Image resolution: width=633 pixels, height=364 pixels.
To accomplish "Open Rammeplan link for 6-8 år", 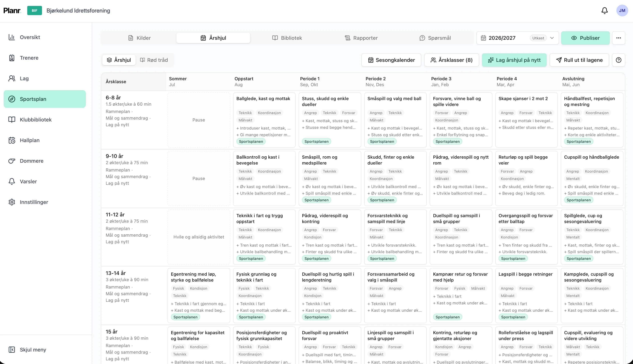I will pos(118,112).
